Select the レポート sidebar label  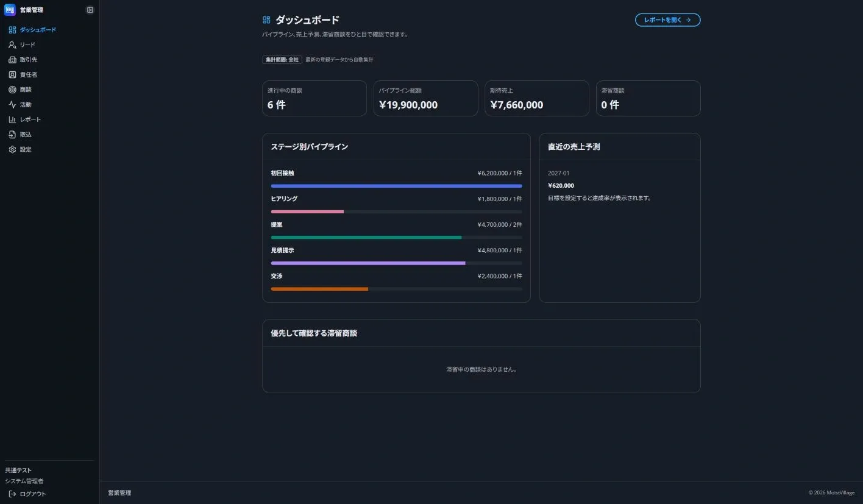30,119
